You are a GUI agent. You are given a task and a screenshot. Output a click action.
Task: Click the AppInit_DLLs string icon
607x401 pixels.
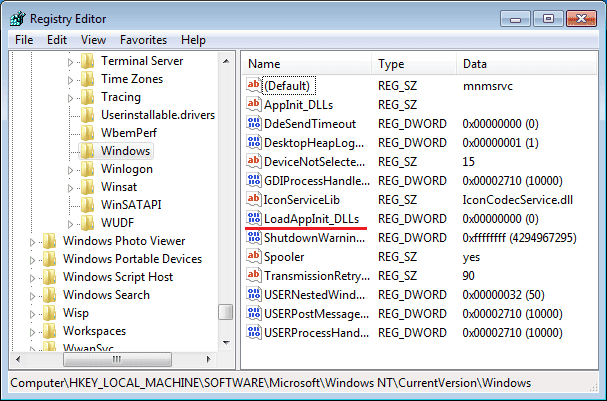[x=254, y=104]
